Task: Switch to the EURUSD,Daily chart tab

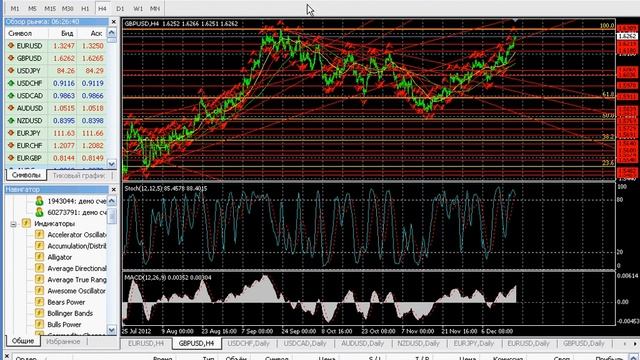Action: pos(529,343)
